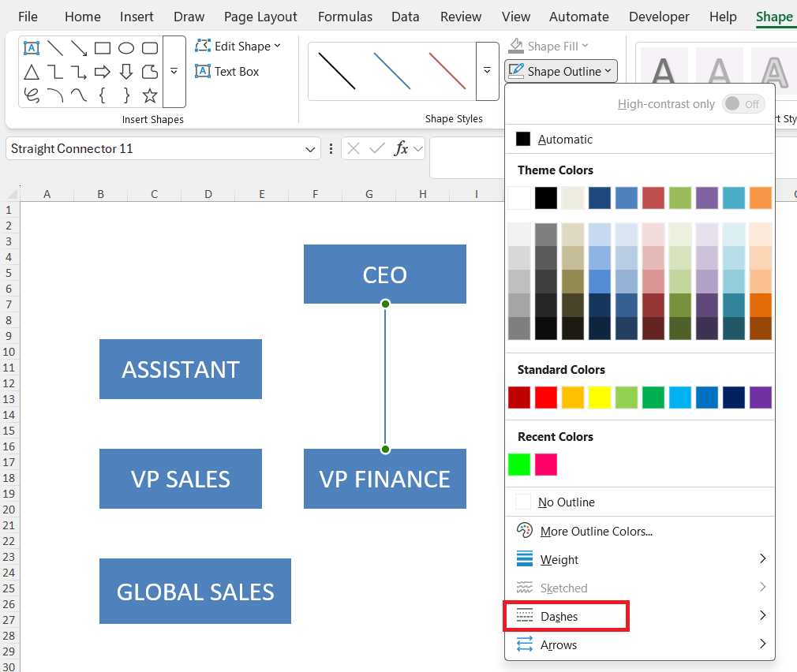Open the Arrows submenu
The height and width of the screenshot is (672, 797).
[640, 644]
